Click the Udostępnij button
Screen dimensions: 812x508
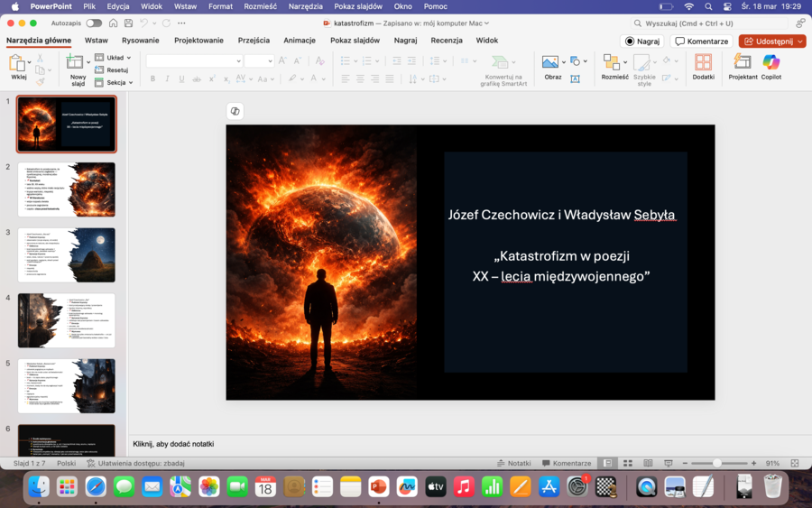pos(771,42)
